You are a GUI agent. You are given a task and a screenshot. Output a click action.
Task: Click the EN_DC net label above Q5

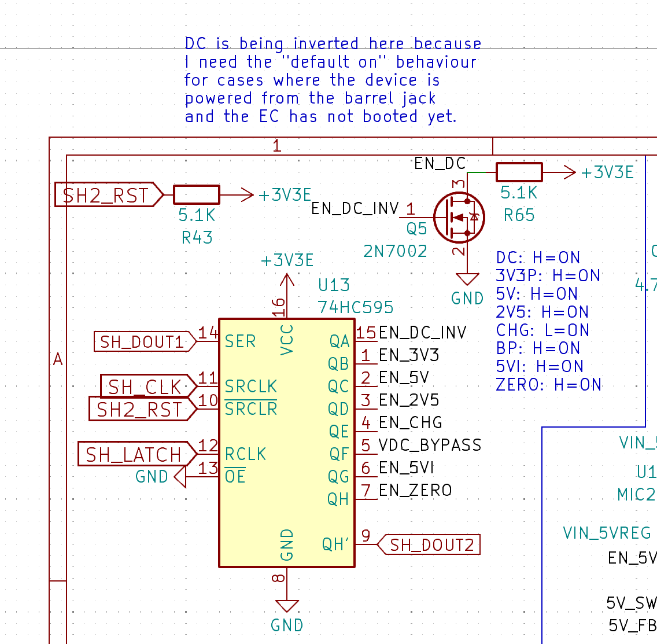440,164
